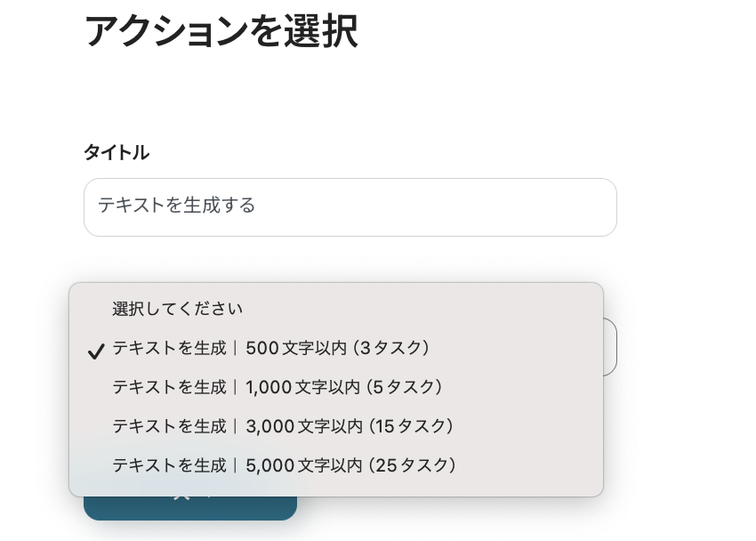This screenshot has height=541, width=756.
Task: Pick テキストを生成 3,000文字以内 (15タスク)
Action: pyautogui.click(x=284, y=426)
